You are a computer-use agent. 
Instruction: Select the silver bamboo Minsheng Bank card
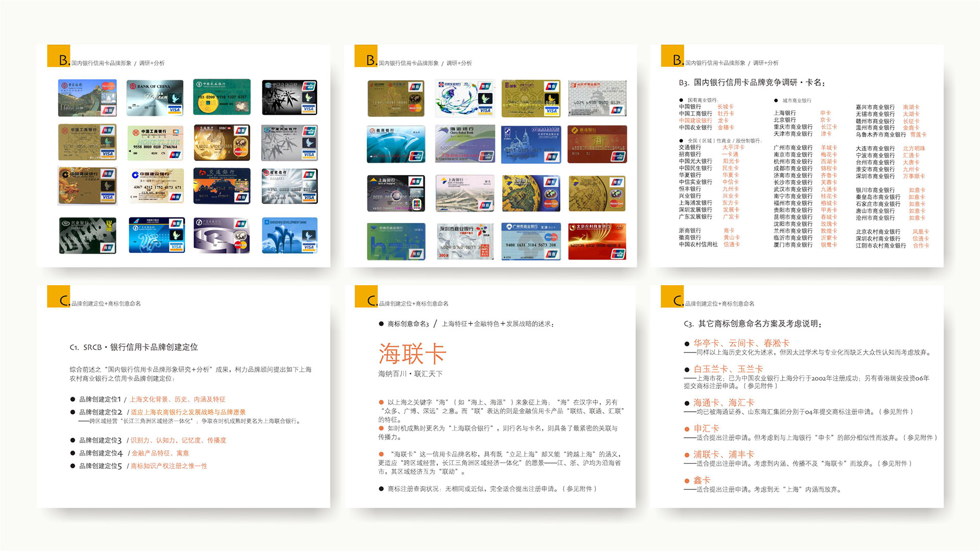point(289,143)
